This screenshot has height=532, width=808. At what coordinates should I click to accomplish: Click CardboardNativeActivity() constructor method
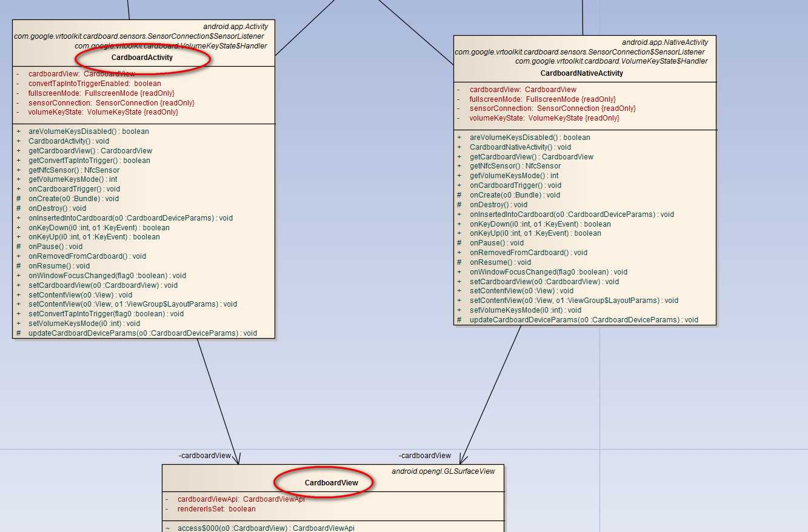(520, 147)
